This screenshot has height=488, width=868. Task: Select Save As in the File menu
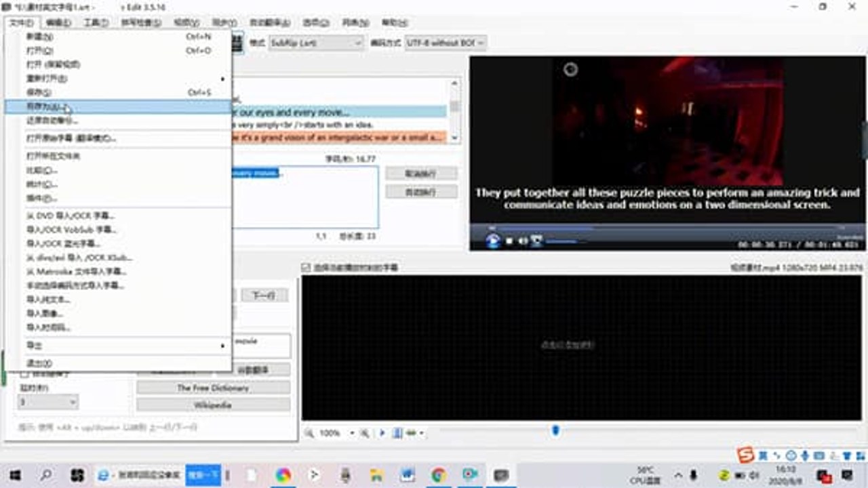[x=118, y=106]
